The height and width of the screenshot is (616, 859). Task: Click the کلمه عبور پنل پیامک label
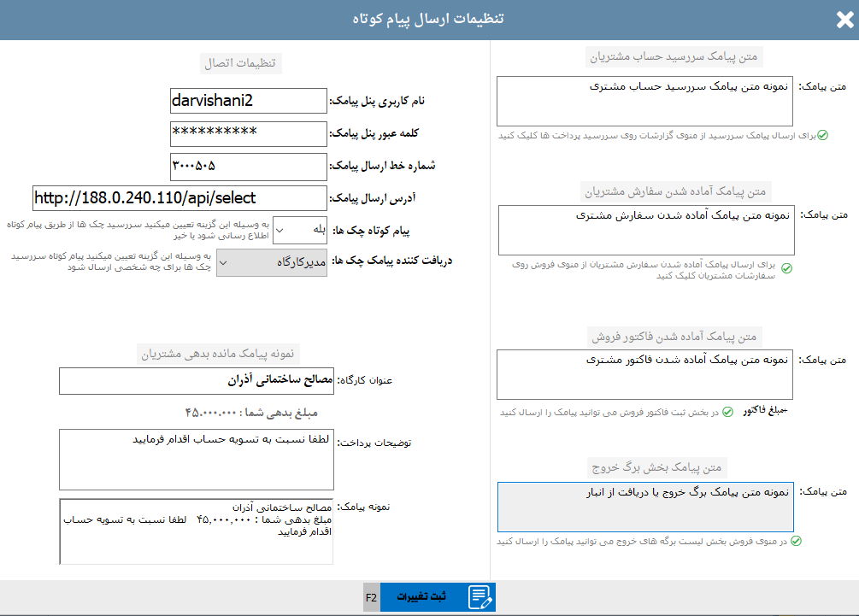(x=374, y=133)
